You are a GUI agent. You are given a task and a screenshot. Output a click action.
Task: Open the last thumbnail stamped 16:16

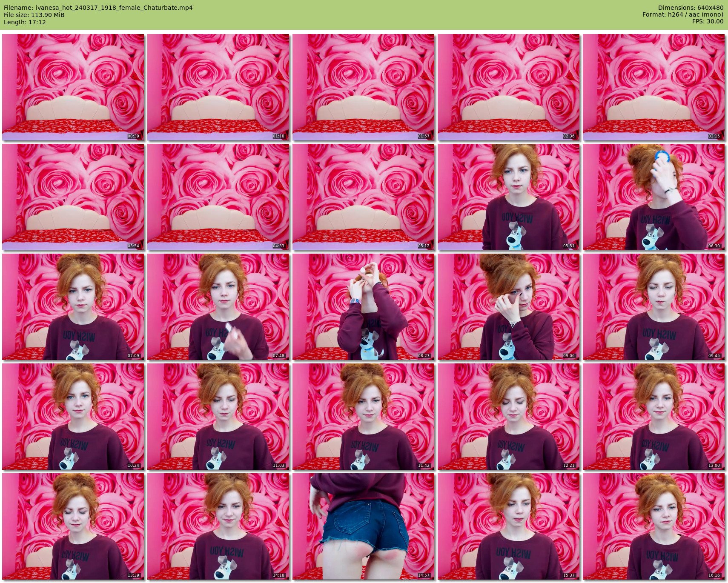(x=654, y=526)
